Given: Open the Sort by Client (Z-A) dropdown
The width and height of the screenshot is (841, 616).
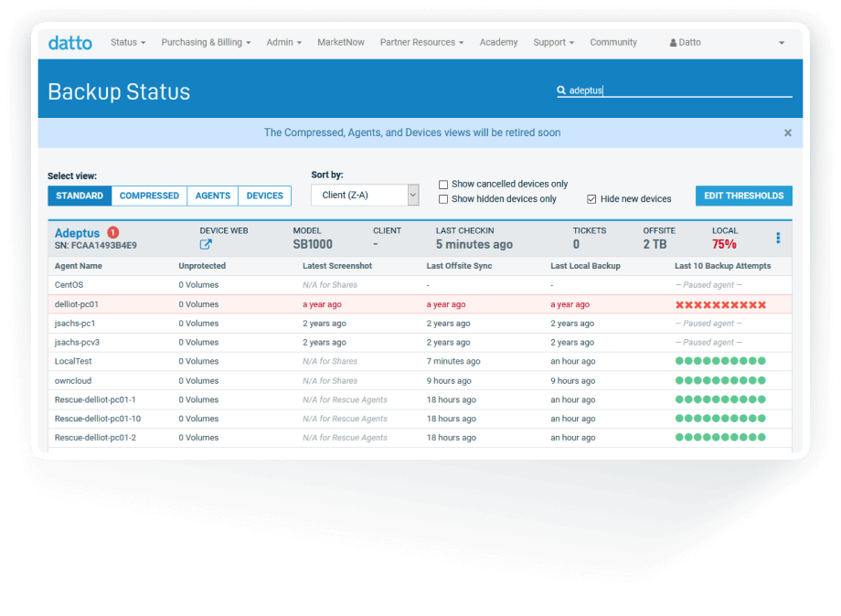Looking at the screenshot, I should (365, 196).
